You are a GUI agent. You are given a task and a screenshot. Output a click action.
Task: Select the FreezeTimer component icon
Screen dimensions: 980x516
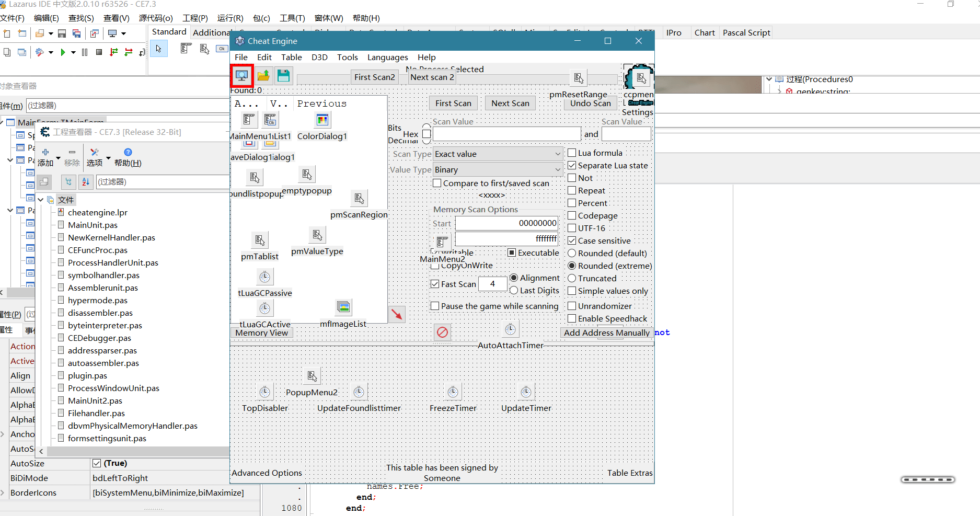pos(453,392)
